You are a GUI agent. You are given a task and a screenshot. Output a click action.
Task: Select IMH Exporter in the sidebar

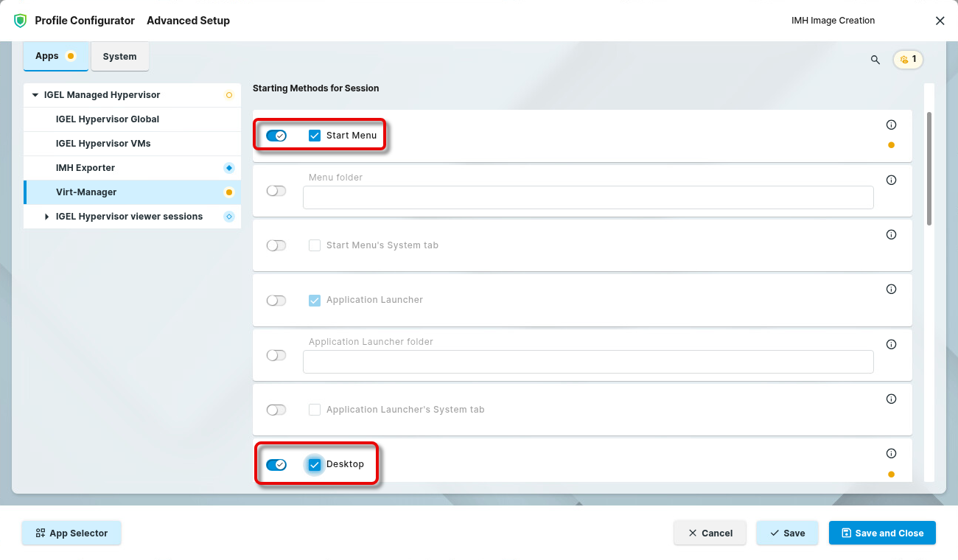coord(85,168)
